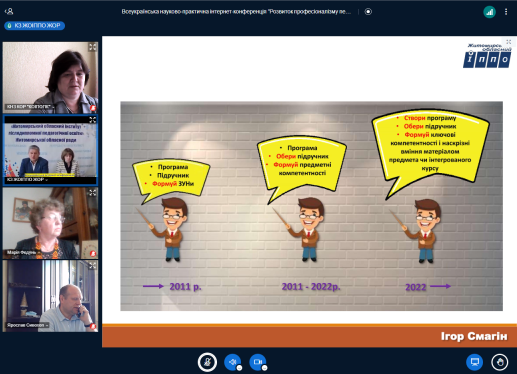Fullscreen the webcam of man on phone
The width and height of the screenshot is (517, 374).
point(93,265)
